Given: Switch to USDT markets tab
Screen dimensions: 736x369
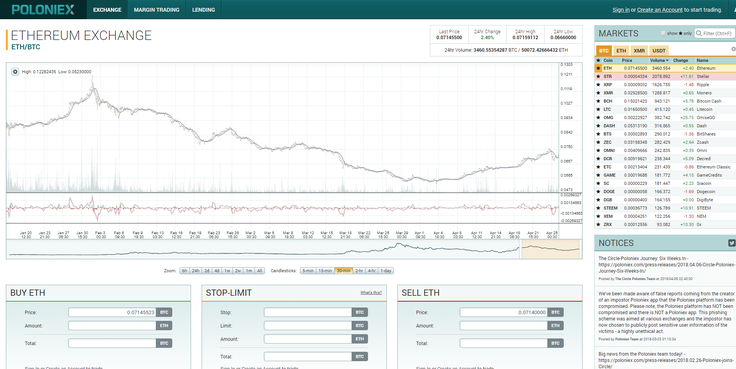Looking at the screenshot, I should tap(659, 51).
